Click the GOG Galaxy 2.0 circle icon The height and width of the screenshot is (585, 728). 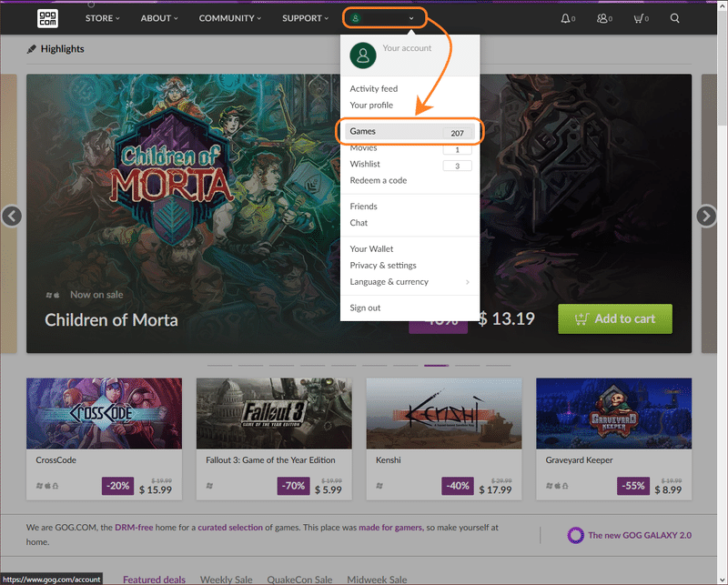[x=575, y=535]
